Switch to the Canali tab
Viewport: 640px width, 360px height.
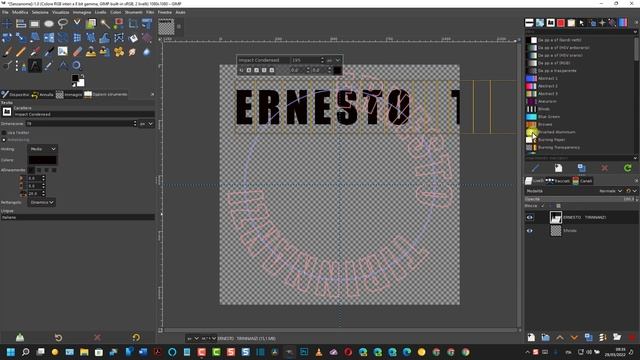[x=582, y=181]
